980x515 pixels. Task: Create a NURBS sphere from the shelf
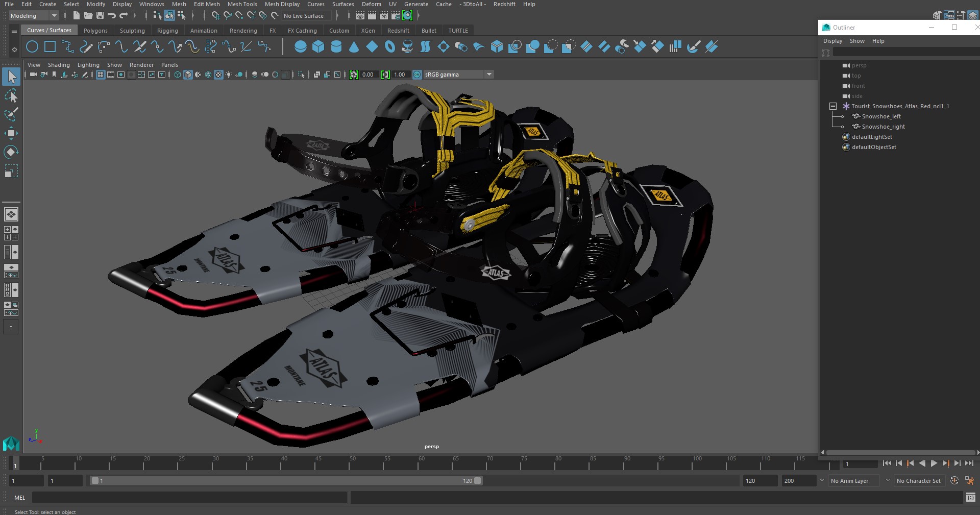pyautogui.click(x=301, y=47)
